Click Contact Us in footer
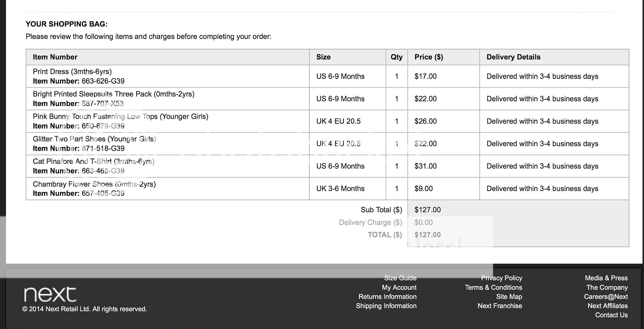This screenshot has width=644, height=329. [x=611, y=315]
